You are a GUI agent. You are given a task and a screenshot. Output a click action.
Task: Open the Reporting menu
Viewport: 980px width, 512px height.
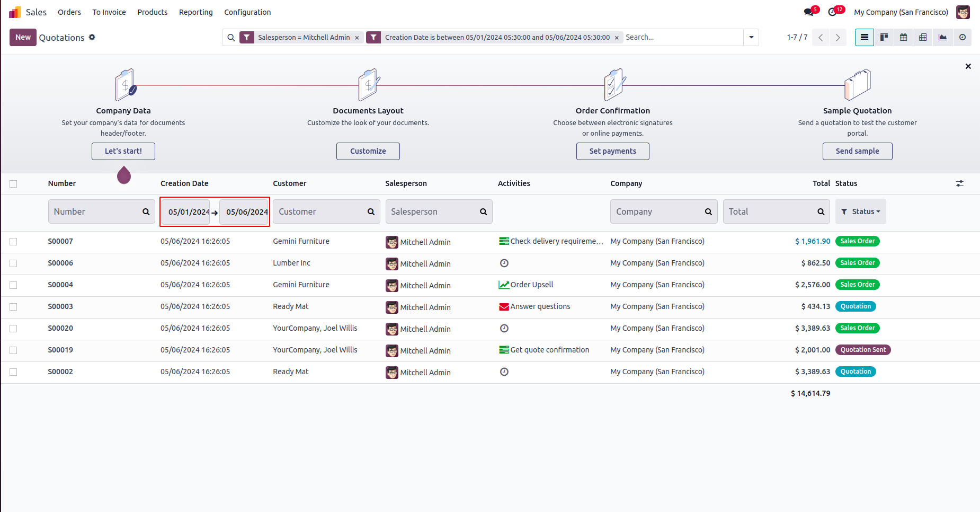tap(195, 12)
